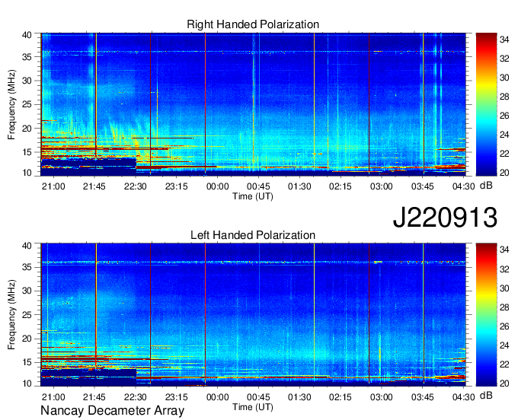The width and height of the screenshot is (518, 420).
Task: Click the 'dB' unit label of Right Handed color bar
Action: click(x=486, y=186)
